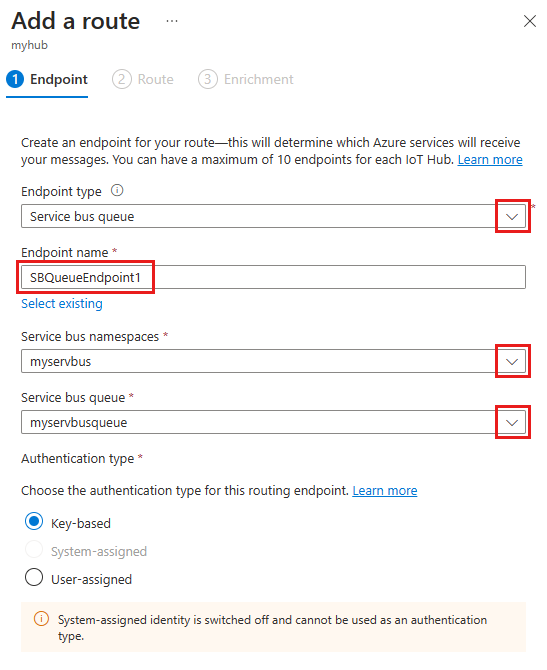Click the Endpoint name input field

(x=274, y=277)
